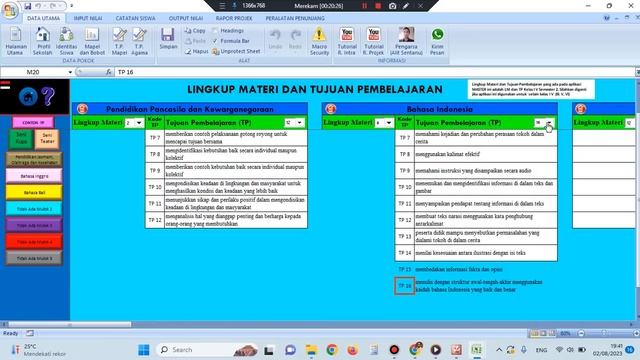Toggle the Headings checkbox

click(215, 31)
